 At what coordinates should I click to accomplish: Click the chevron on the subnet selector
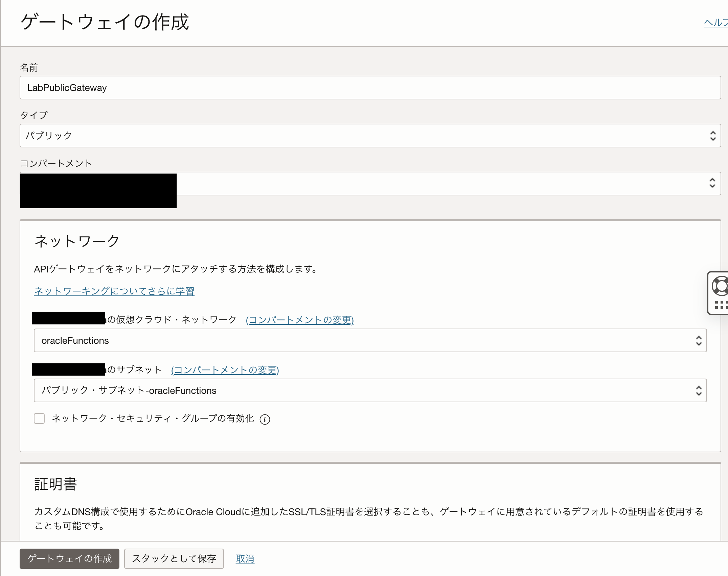click(x=698, y=390)
